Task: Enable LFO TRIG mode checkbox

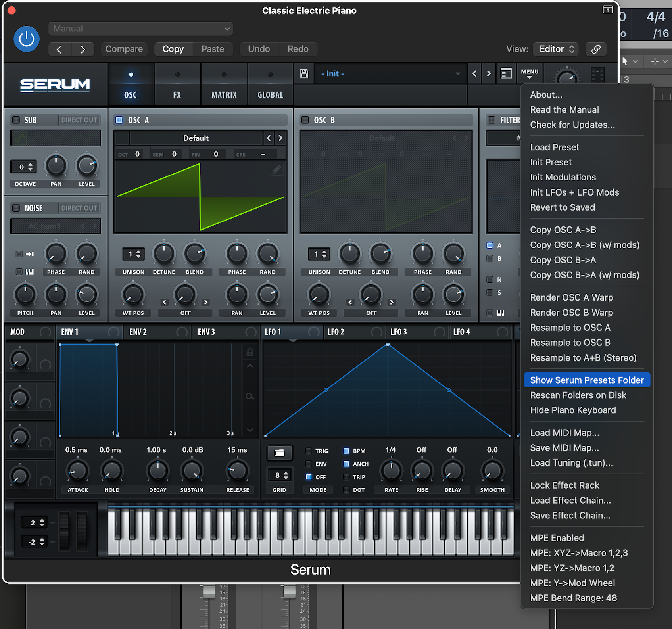Action: click(309, 451)
